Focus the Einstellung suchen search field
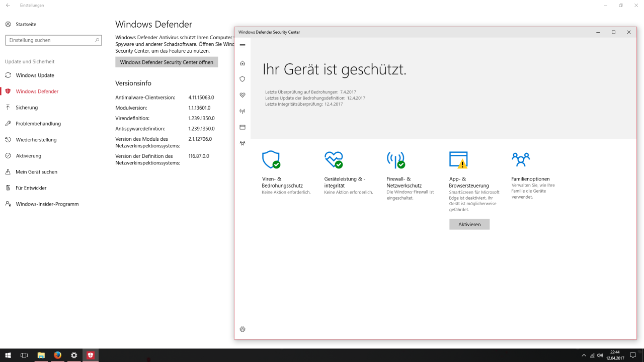The width and height of the screenshot is (644, 362). [53, 40]
